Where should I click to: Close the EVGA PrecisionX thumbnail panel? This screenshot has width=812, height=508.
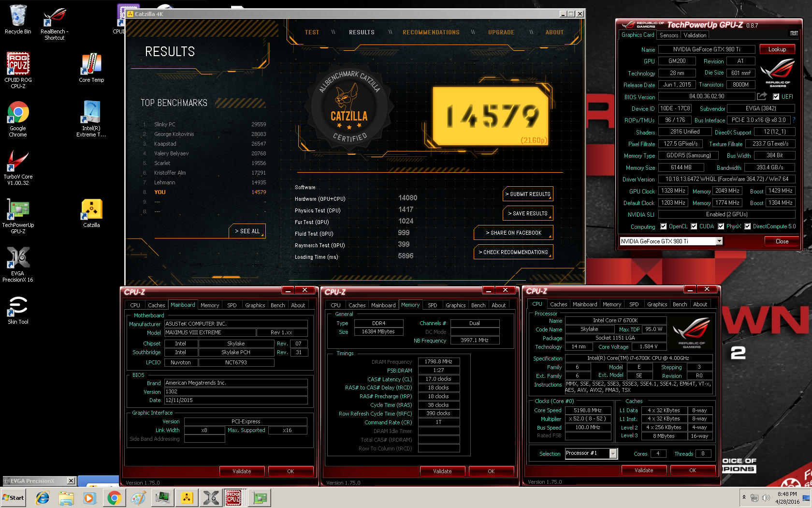click(x=71, y=481)
